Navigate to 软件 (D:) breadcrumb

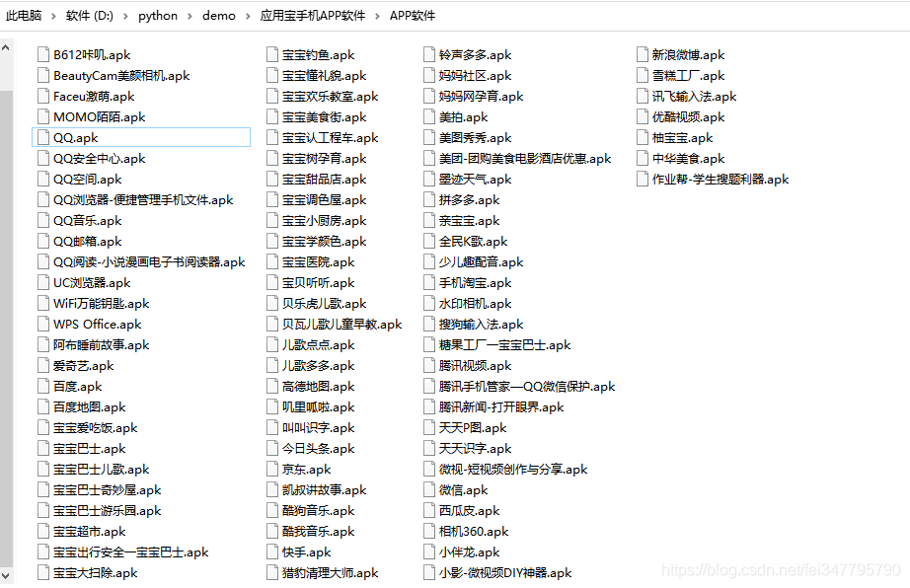tap(90, 16)
